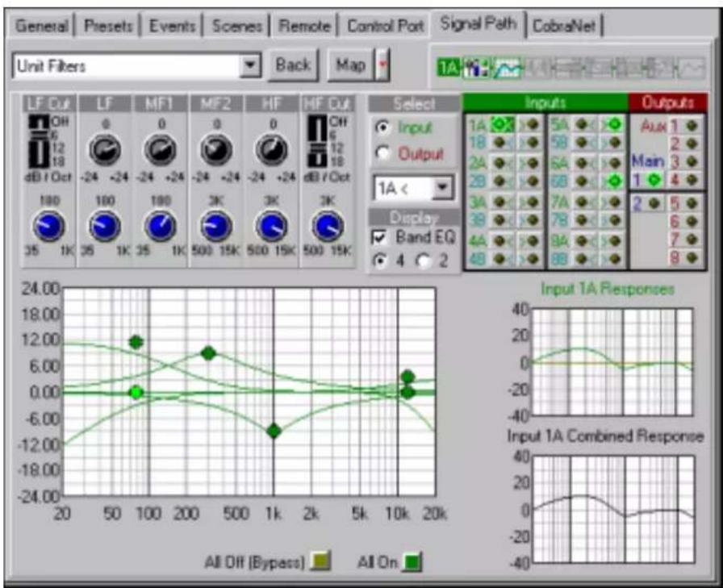723x588 pixels.
Task: Select the 2B > input indicator
Action: pos(533,181)
